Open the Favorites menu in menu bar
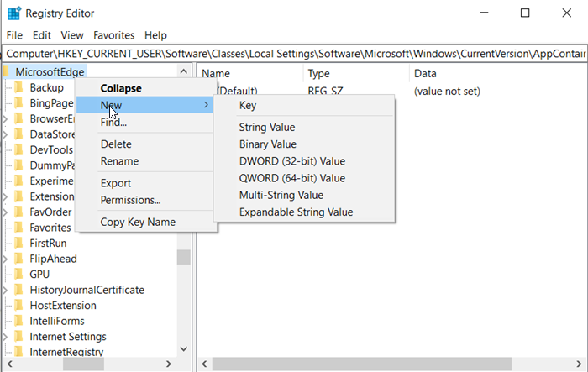 pos(113,35)
